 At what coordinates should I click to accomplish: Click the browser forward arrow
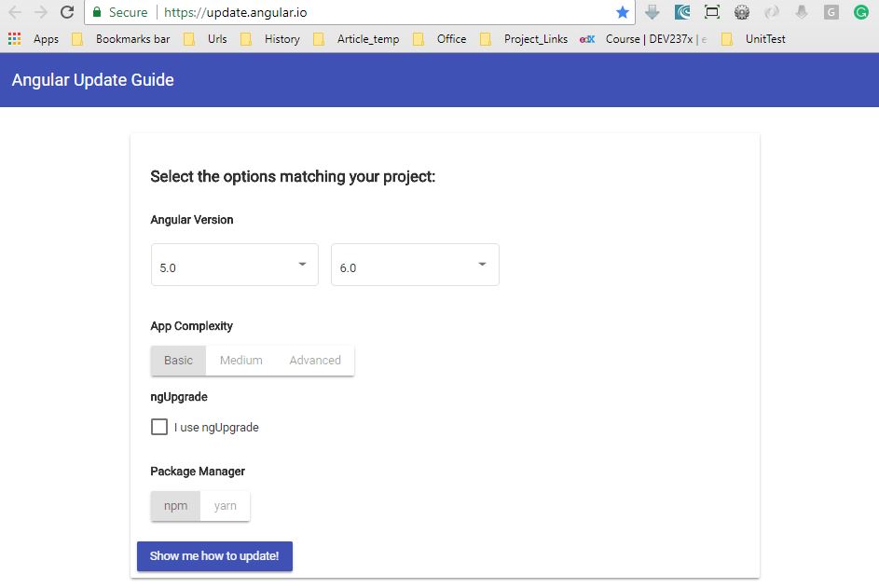click(x=41, y=12)
